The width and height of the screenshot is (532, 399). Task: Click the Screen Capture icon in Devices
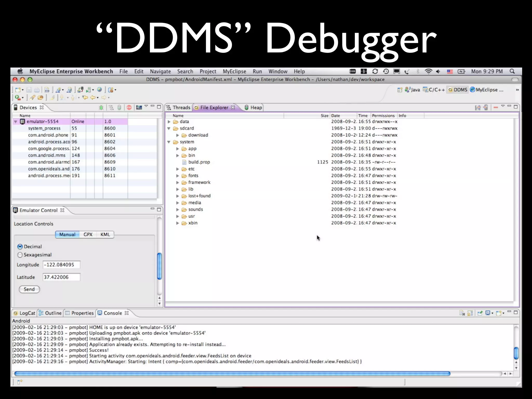[139, 108]
